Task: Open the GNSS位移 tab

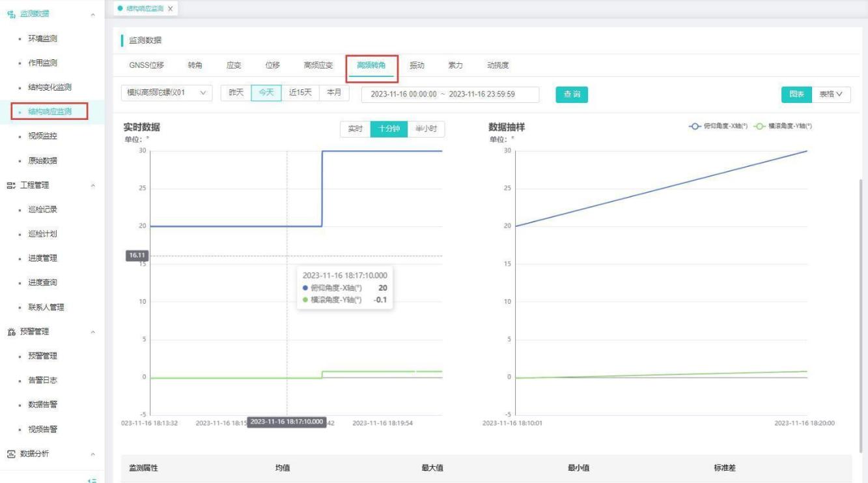Action: [x=147, y=65]
